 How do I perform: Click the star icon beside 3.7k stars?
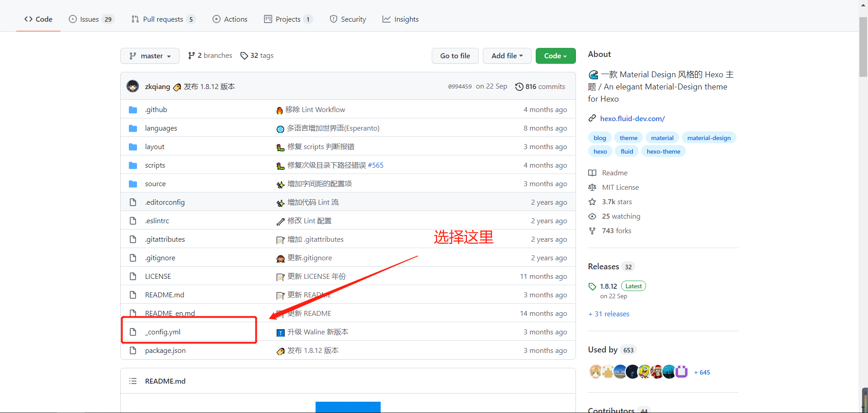(x=592, y=202)
